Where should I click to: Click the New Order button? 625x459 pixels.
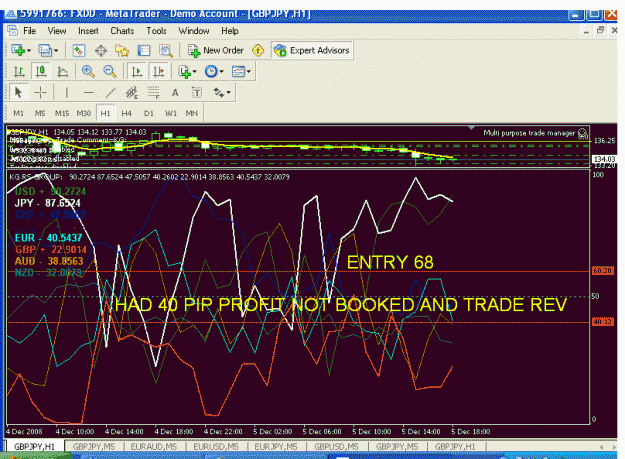click(x=216, y=50)
